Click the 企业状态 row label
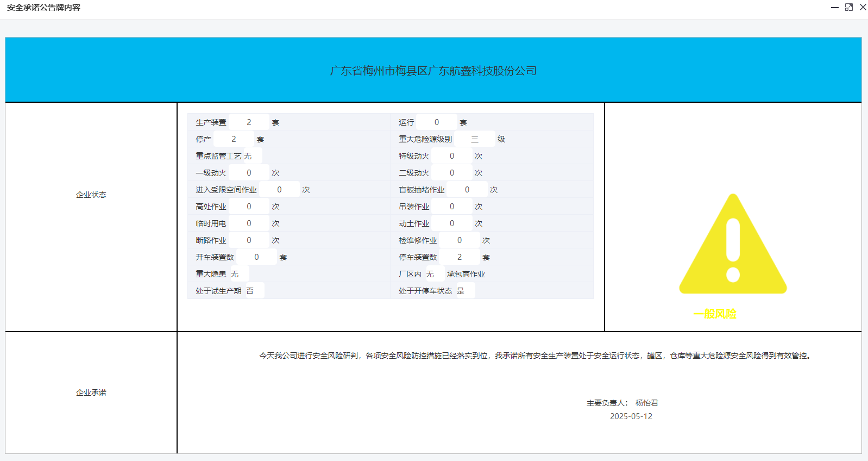The height and width of the screenshot is (461, 868). 91,195
